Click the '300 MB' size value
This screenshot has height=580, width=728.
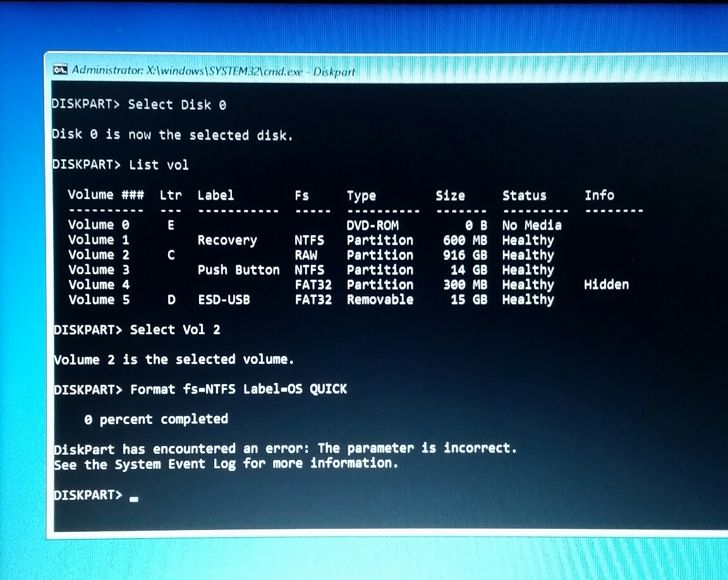[x=465, y=284]
